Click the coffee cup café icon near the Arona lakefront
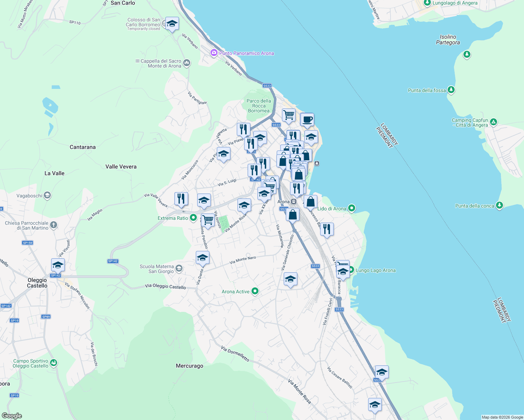Viewport: 524px width, 420px height. (308, 120)
